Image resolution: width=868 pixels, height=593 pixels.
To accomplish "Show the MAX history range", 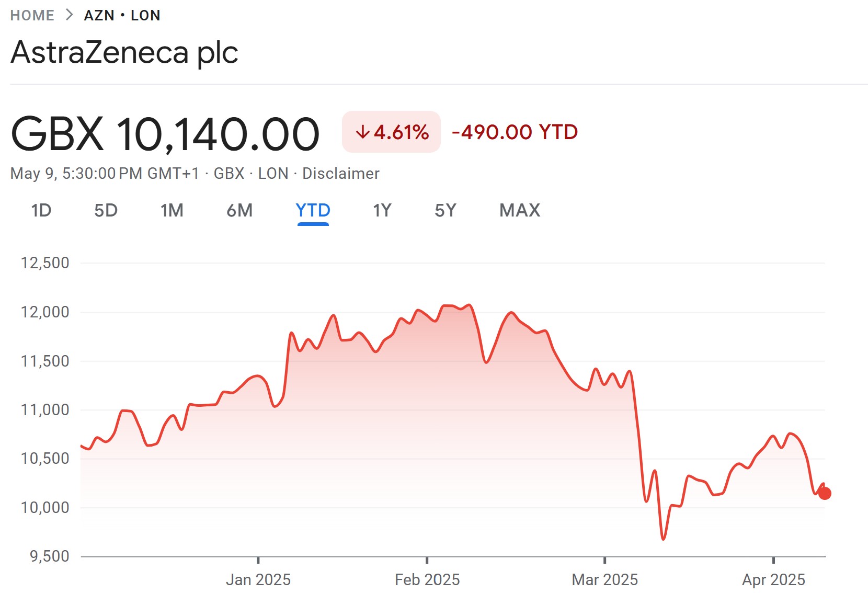I will [x=520, y=210].
